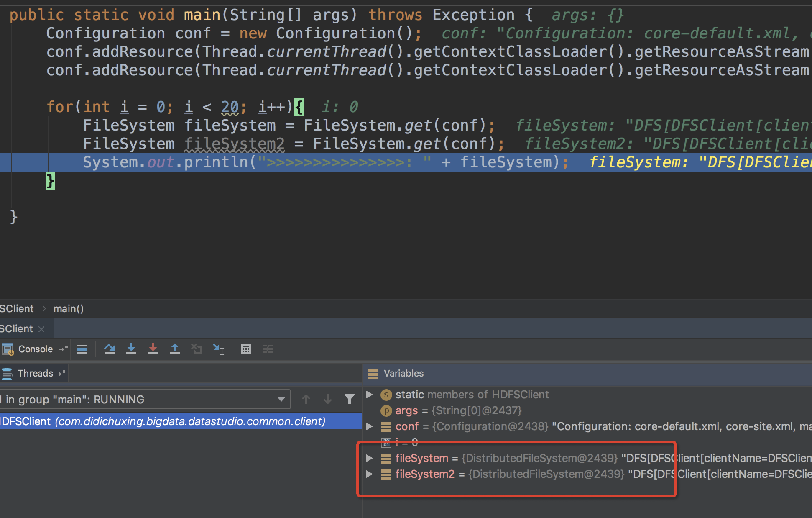812x518 pixels.
Task: Click the Step Over debugger icon
Action: 110,349
